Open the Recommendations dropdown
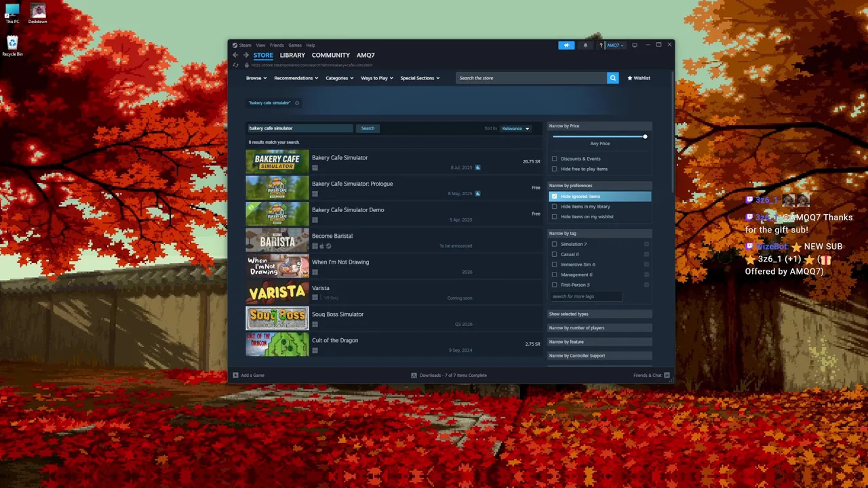The height and width of the screenshot is (488, 868). 296,78
